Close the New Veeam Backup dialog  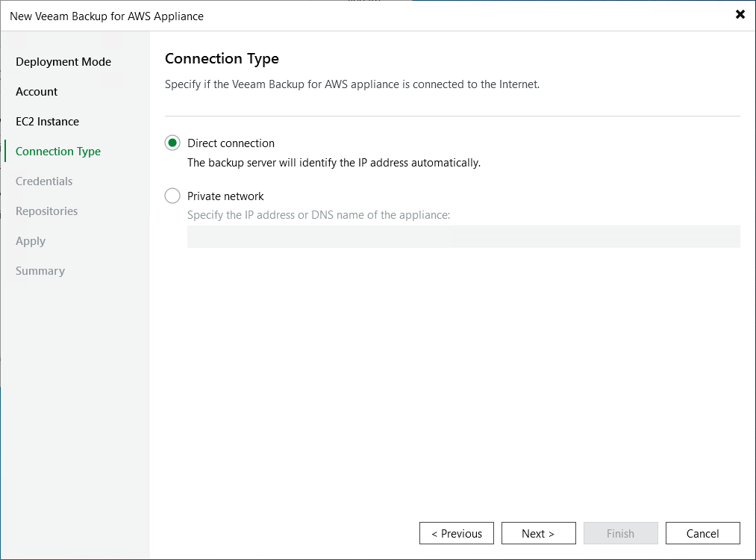click(740, 14)
